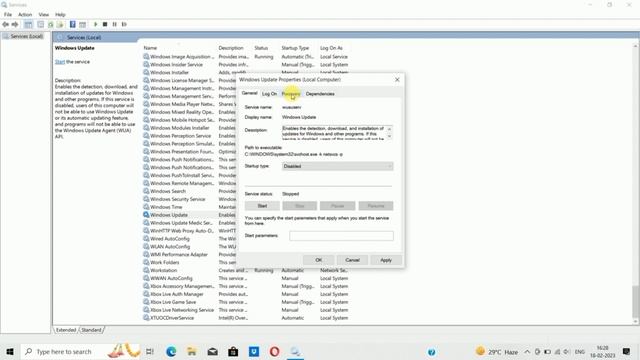This screenshot has height=360, width=640.
Task: Toggle the Show/Hide Console Tree toolbar icon
Action: pyautogui.click(x=28, y=24)
